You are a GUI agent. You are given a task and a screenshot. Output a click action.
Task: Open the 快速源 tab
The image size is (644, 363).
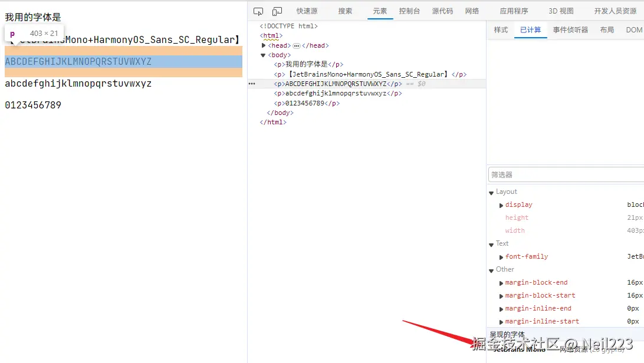coord(307,11)
